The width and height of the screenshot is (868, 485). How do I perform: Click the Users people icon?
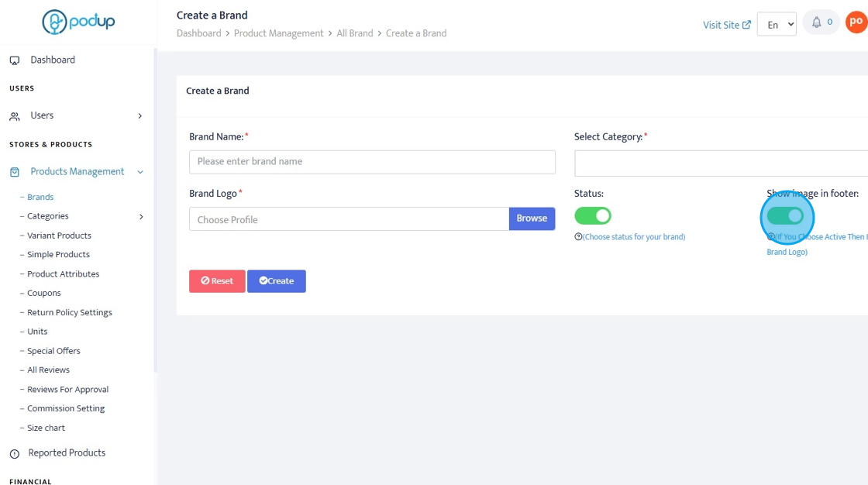point(15,116)
